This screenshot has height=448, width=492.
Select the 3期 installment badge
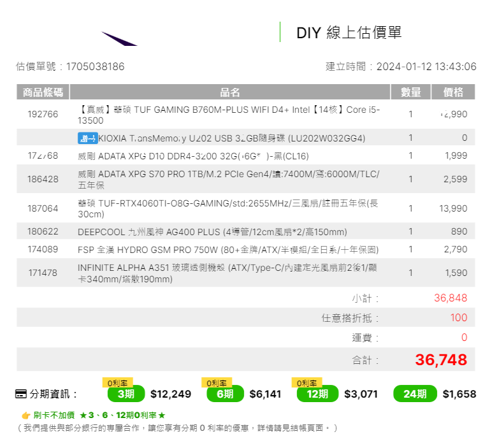click(x=126, y=394)
